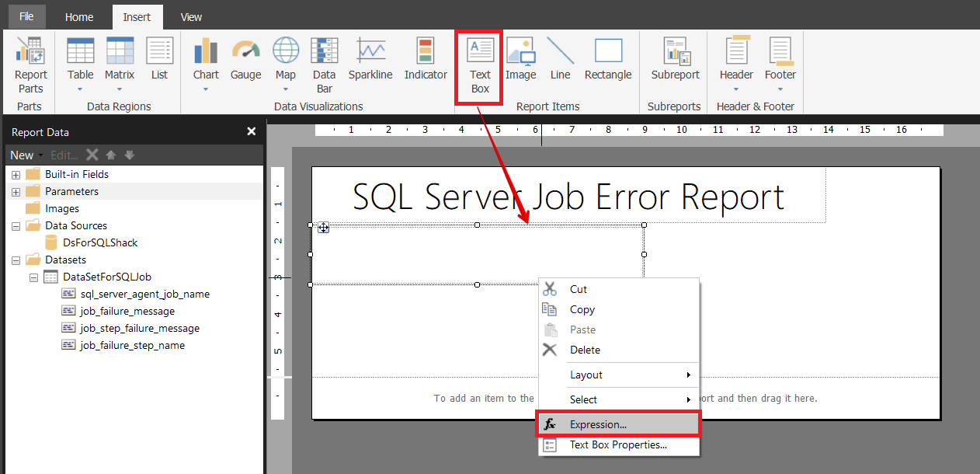Collapse the DataSetForSQLJob dataset node
The height and width of the screenshot is (474, 980).
33,277
